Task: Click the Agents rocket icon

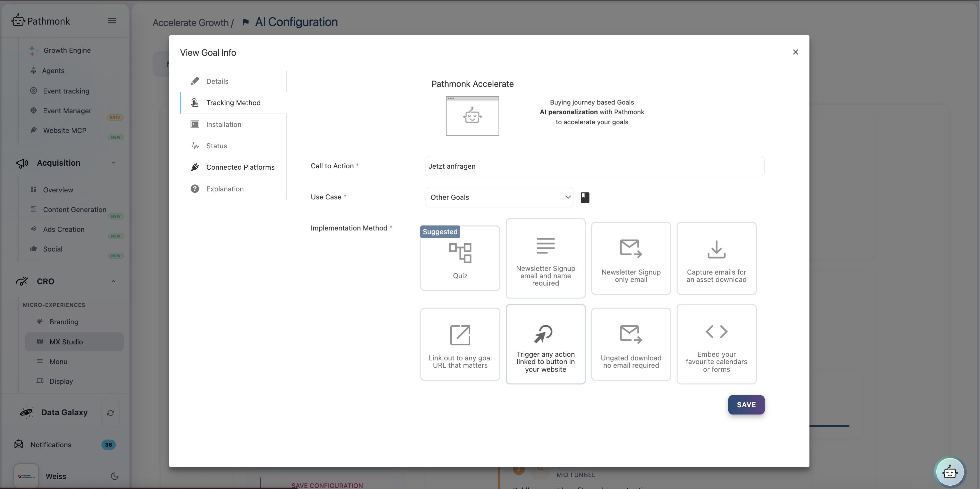Action: pos(33,70)
